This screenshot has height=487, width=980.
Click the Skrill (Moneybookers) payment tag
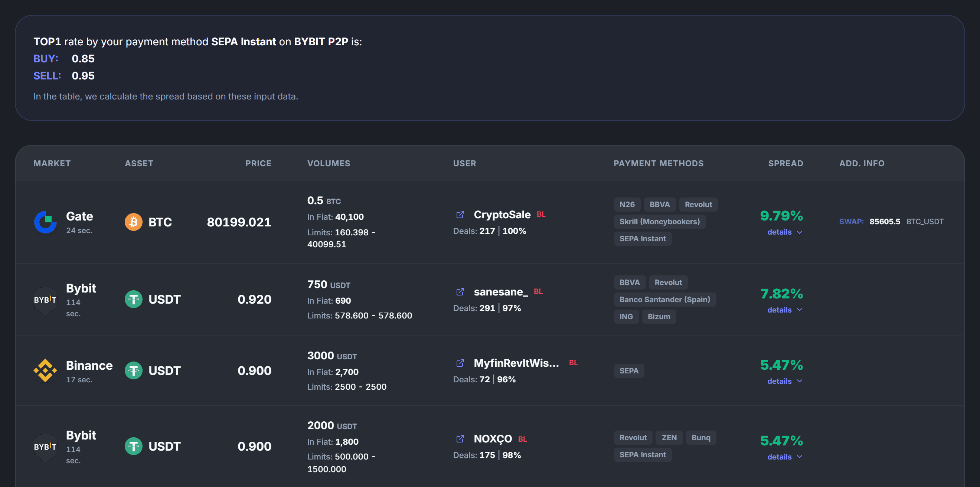click(x=660, y=222)
